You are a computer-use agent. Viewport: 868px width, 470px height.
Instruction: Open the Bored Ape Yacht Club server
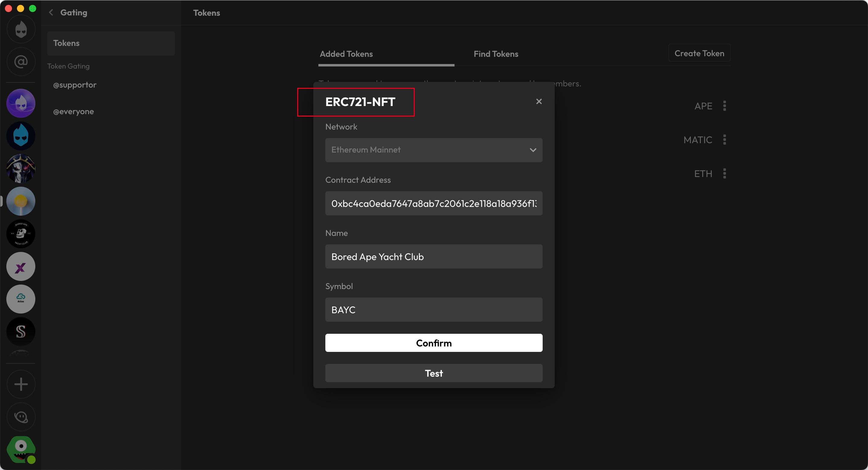coord(21,234)
